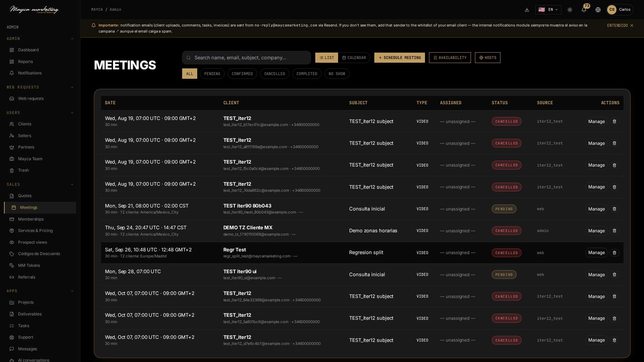Screen dimensions: 644x362
Task: Dismiss the notice with ENTENDIDO
Action: click(620, 25)
